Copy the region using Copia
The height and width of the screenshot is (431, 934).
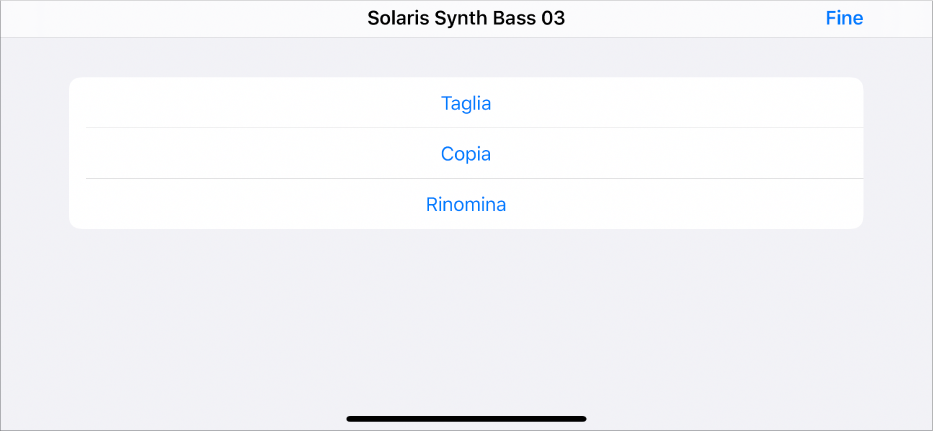click(x=466, y=154)
